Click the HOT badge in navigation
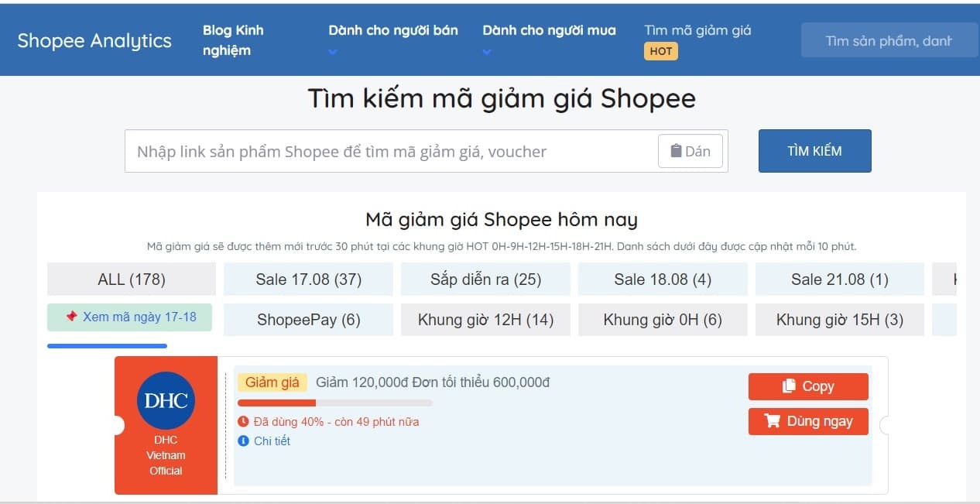This screenshot has width=980, height=504. point(660,51)
